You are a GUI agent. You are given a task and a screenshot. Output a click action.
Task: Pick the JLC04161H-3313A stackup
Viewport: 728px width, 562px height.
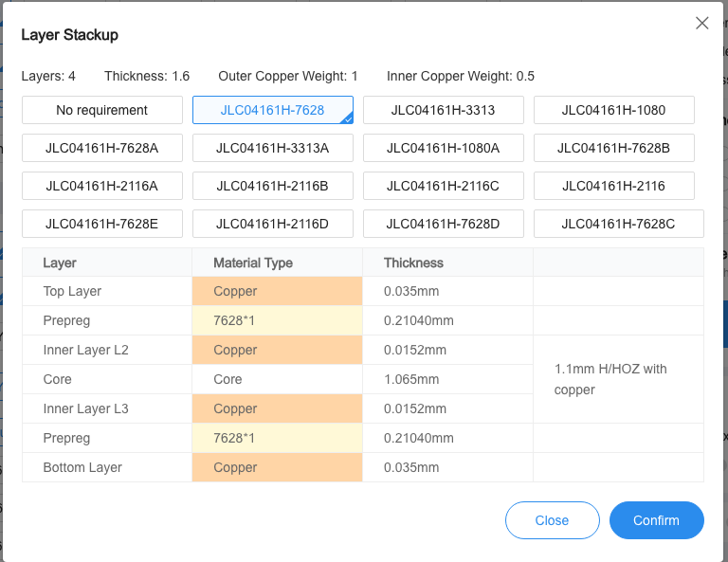273,148
